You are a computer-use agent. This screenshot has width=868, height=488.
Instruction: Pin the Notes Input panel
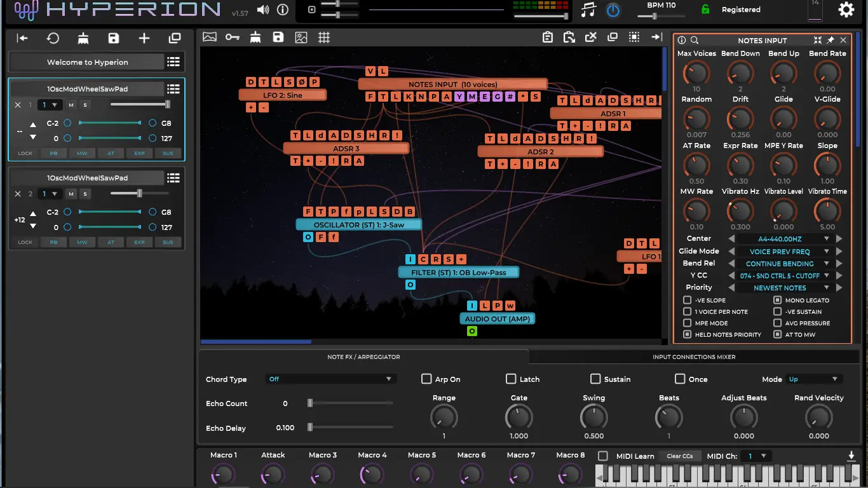coord(831,40)
